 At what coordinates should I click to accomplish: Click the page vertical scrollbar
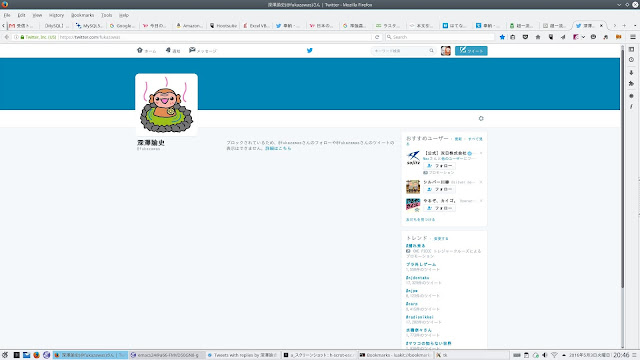point(622,169)
